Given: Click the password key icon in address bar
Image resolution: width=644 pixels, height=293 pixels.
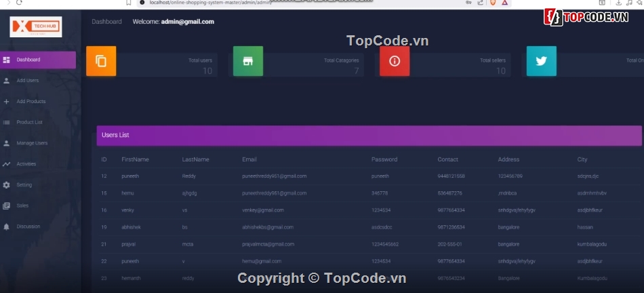Looking at the screenshot, I should (468, 3).
